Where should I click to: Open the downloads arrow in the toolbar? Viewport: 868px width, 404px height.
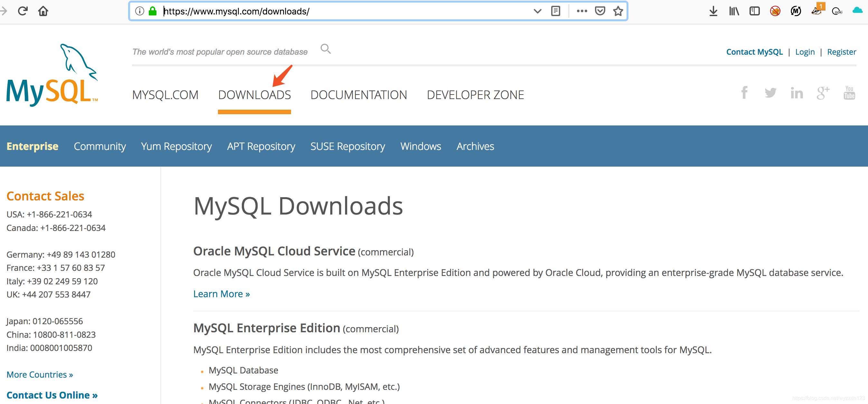coord(713,11)
